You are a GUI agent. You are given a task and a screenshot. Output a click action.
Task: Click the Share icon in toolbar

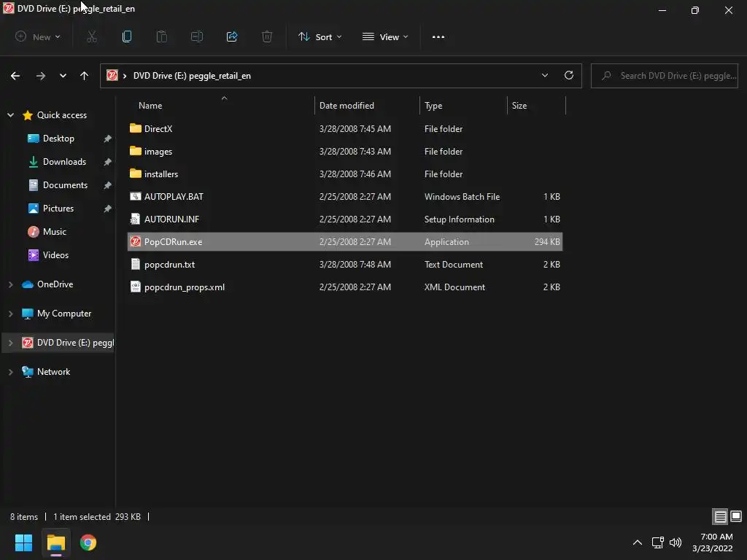[232, 36]
